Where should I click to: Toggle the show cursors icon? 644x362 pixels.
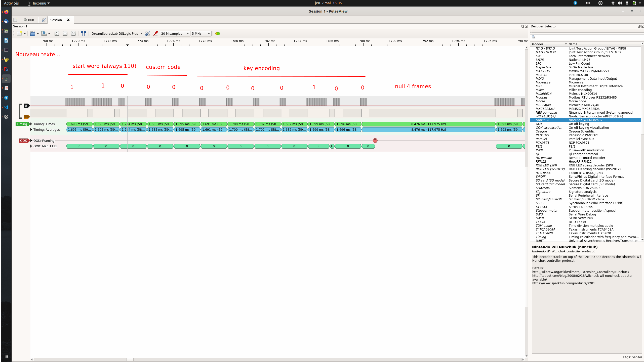pyautogui.click(x=84, y=33)
